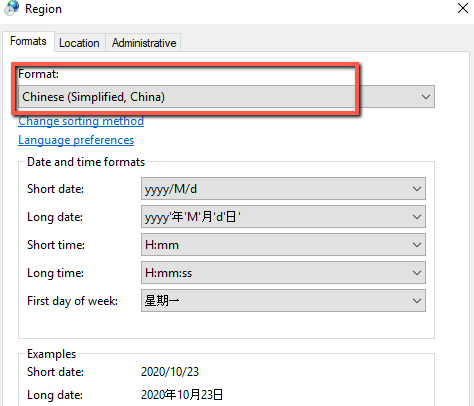Image resolution: width=474 pixels, height=406 pixels.
Task: Switch to the Formats tab
Action: (x=28, y=41)
